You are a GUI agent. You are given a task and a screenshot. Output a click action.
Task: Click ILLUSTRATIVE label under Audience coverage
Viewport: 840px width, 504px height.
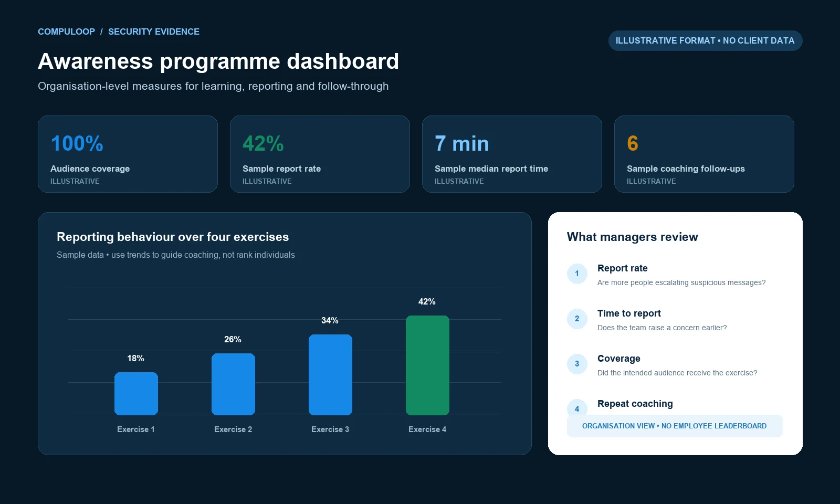coord(75,181)
